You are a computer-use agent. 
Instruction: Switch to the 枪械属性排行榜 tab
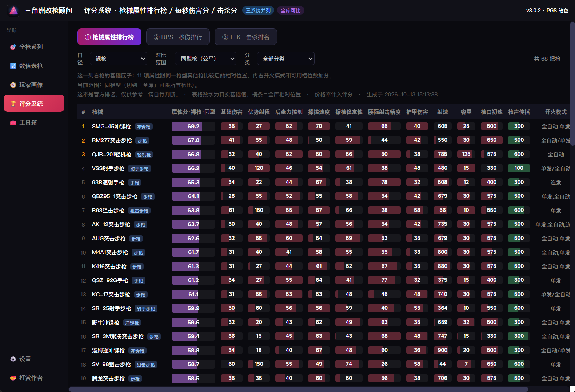pyautogui.click(x=109, y=37)
